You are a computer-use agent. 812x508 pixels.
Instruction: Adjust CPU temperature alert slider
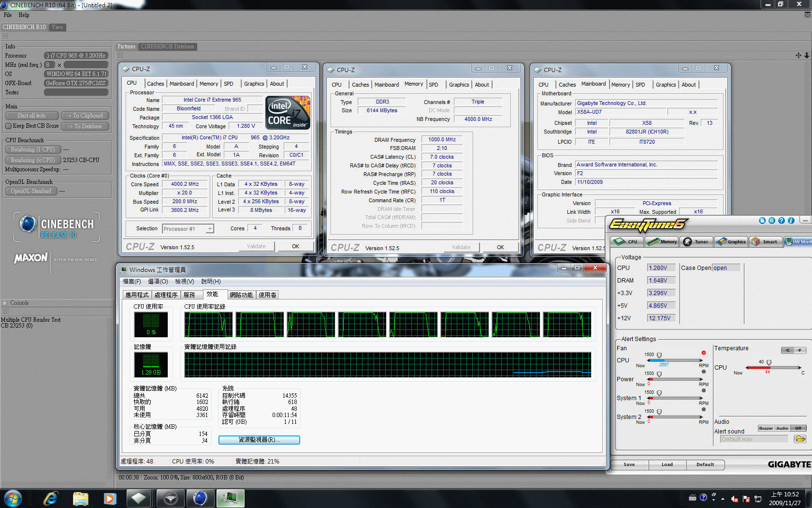pyautogui.click(x=769, y=362)
